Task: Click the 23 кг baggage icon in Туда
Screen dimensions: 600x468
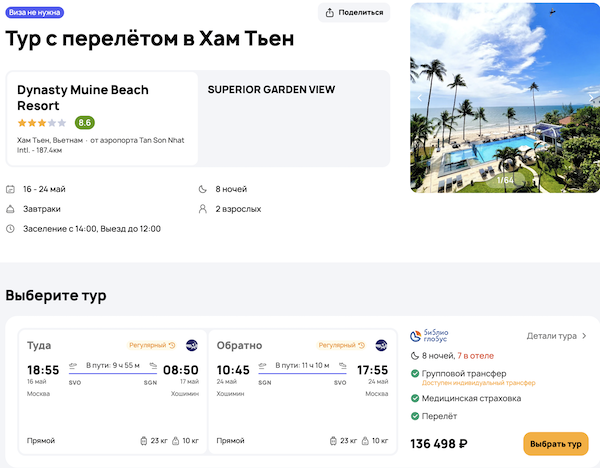Action: (146, 440)
